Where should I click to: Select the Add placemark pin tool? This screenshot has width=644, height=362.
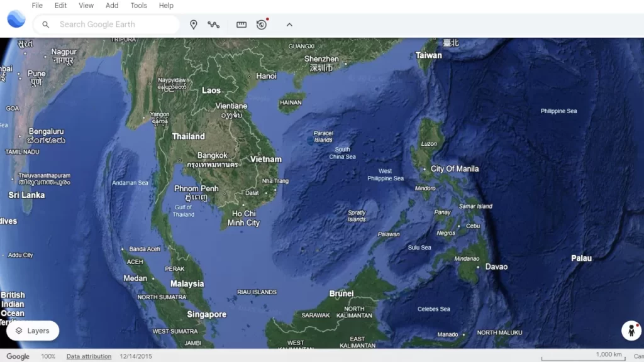[194, 25]
